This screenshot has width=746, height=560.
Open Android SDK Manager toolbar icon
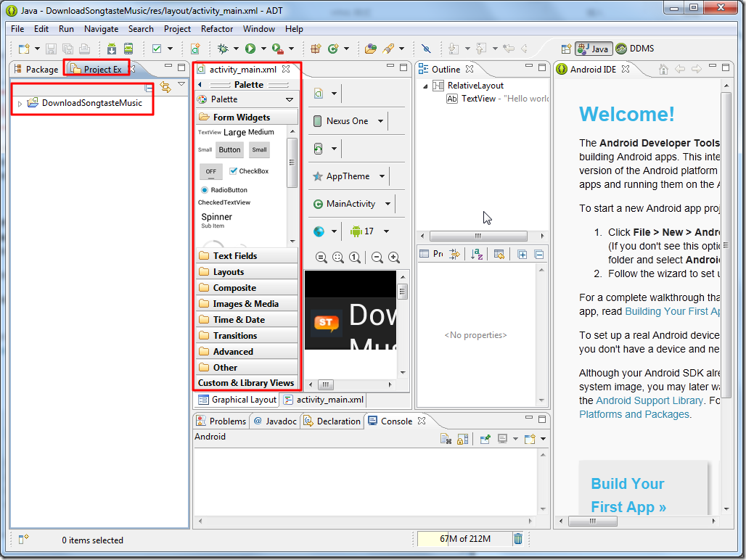(x=111, y=49)
